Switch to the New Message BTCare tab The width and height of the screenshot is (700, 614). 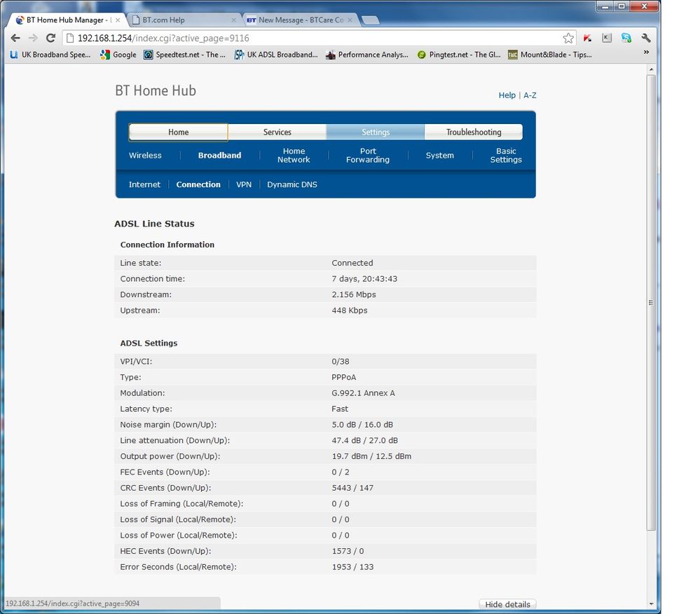pyautogui.click(x=300, y=20)
